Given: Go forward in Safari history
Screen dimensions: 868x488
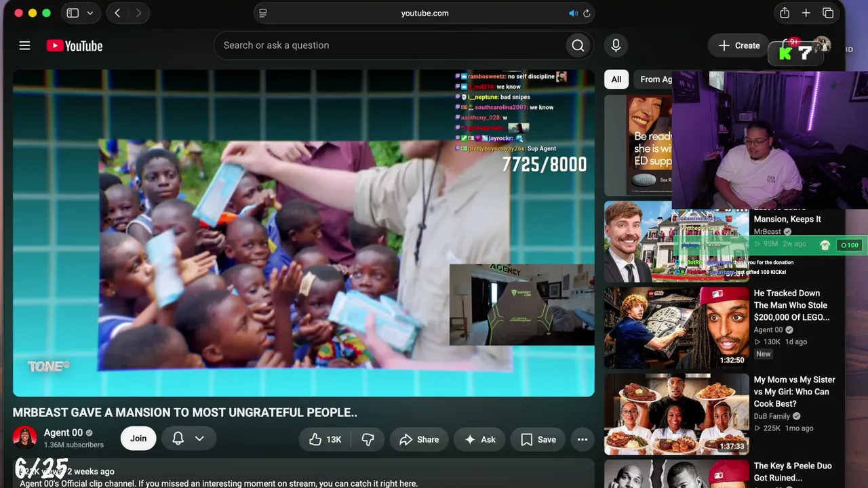Looking at the screenshot, I should click(138, 13).
